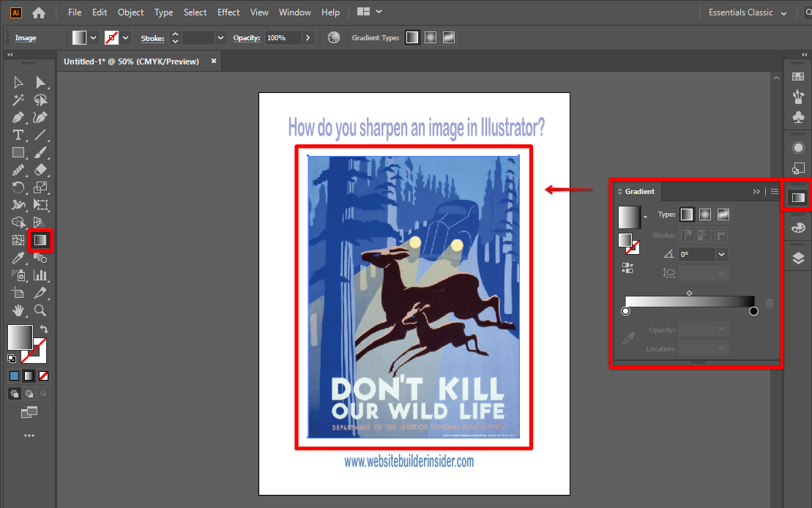Click the underlined Opacity label
Viewport: 812px width, 508px height.
click(247, 37)
